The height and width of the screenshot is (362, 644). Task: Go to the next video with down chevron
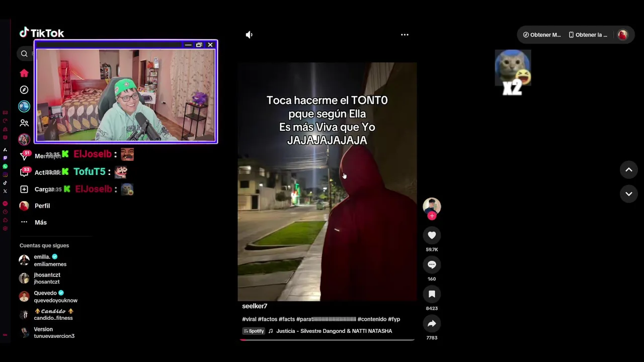[629, 194]
